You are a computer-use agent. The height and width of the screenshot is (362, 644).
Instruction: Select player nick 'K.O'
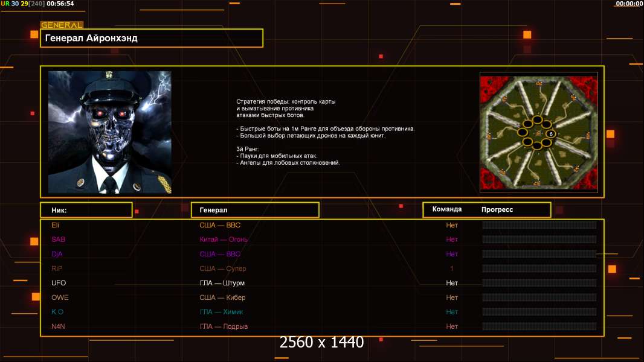point(57,311)
